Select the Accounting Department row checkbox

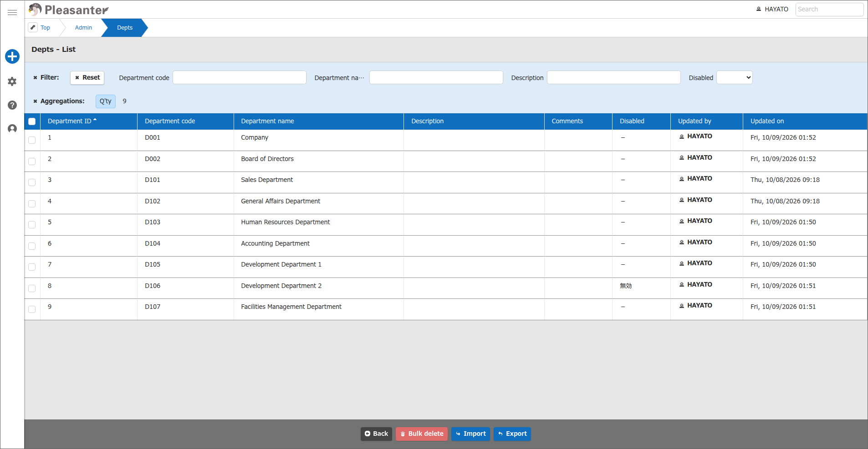32,246
